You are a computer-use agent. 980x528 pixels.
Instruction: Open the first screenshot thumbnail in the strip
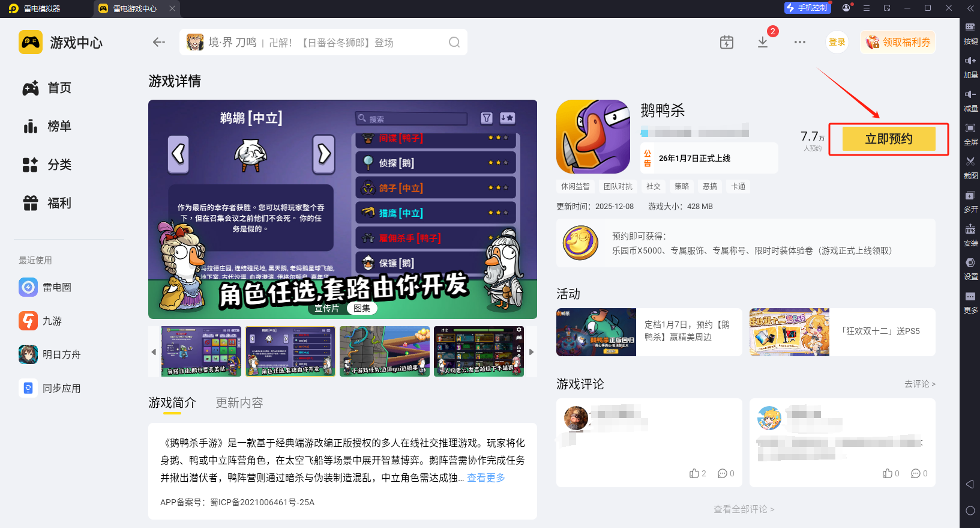201,351
